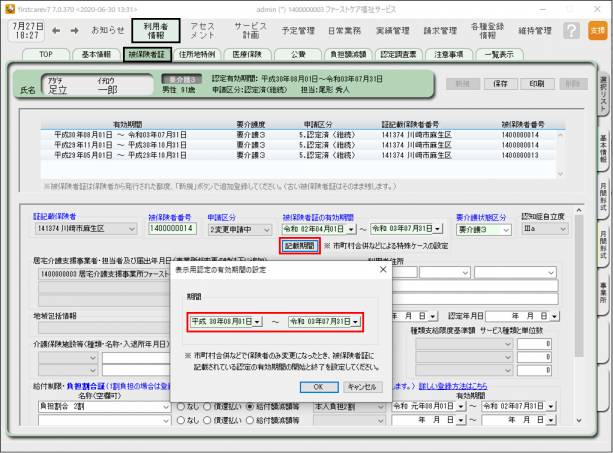Expand the 負担割合 2割 name dropdown
Screen dimensions: 613x453
166,407
